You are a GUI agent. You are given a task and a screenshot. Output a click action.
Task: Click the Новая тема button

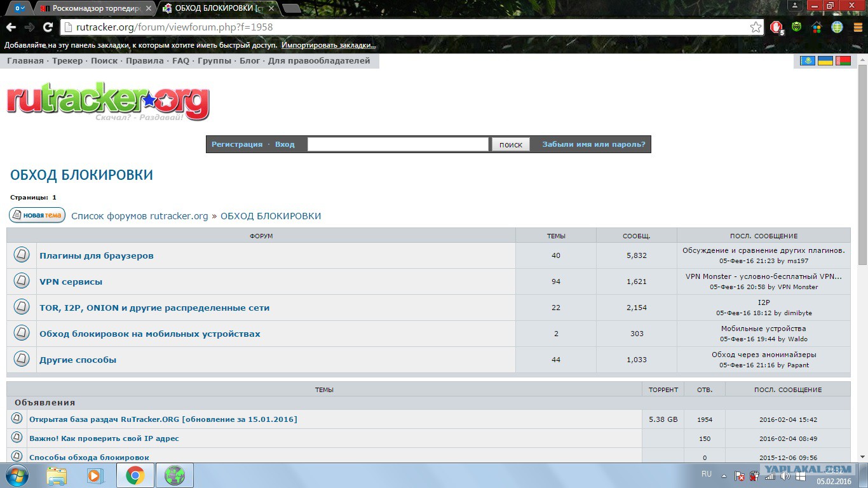tap(37, 215)
